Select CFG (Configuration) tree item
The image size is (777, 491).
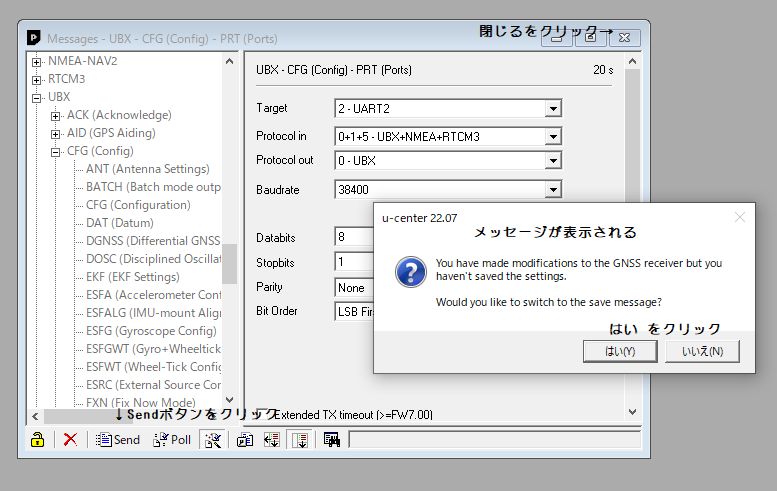tap(138, 205)
